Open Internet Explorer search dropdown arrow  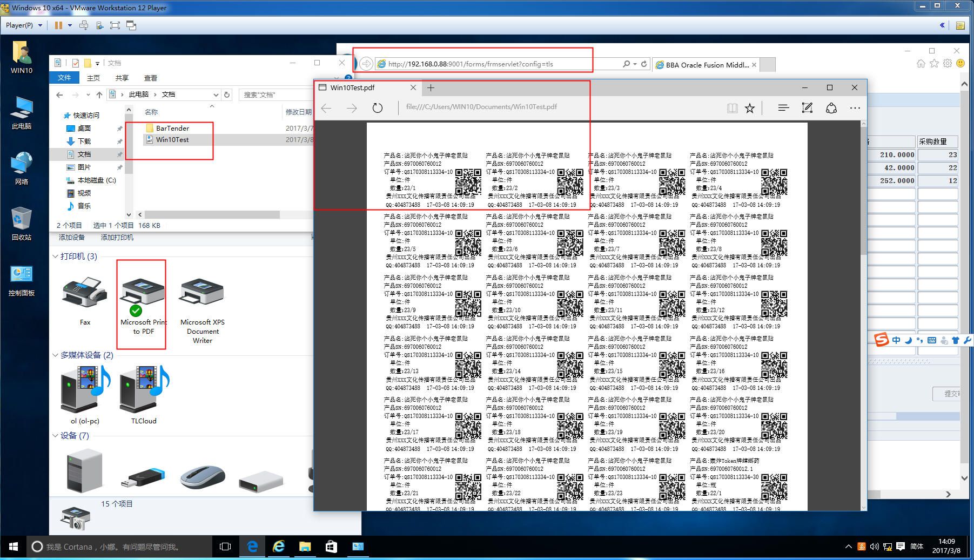coord(635,64)
